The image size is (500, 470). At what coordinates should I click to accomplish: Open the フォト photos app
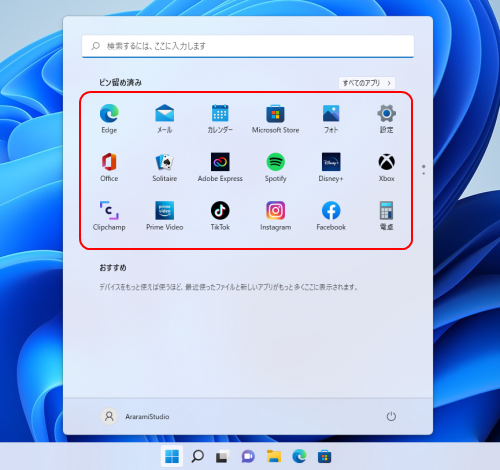[x=331, y=118]
